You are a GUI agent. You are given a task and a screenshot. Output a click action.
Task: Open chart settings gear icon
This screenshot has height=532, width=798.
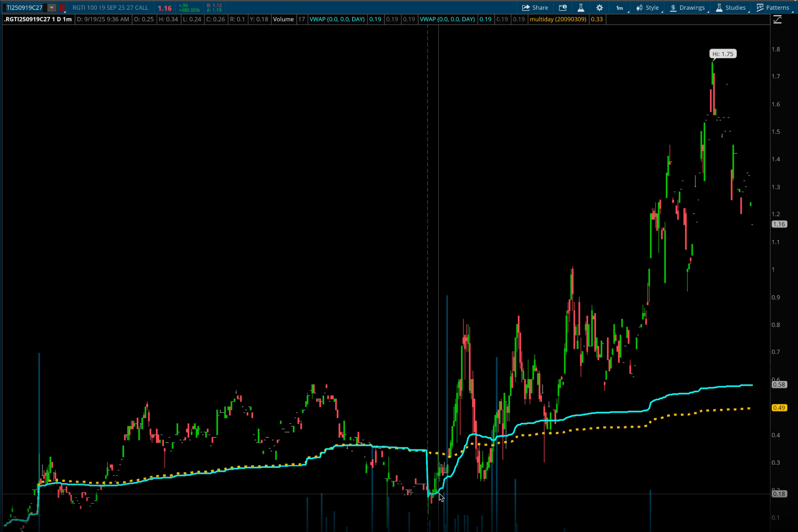click(600, 7)
